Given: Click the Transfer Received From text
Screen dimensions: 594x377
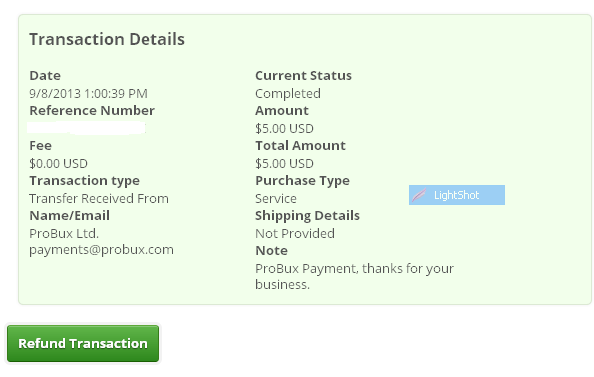Looking at the screenshot, I should point(99,199).
